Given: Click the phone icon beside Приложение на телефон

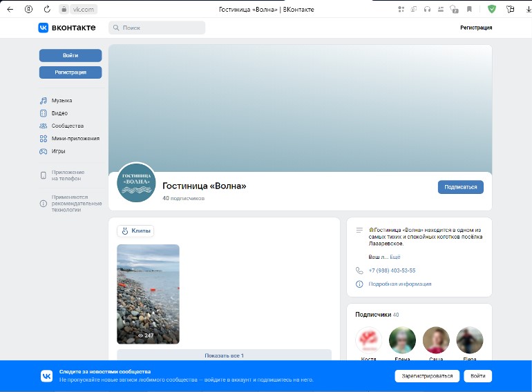Looking at the screenshot, I should click(x=44, y=175).
